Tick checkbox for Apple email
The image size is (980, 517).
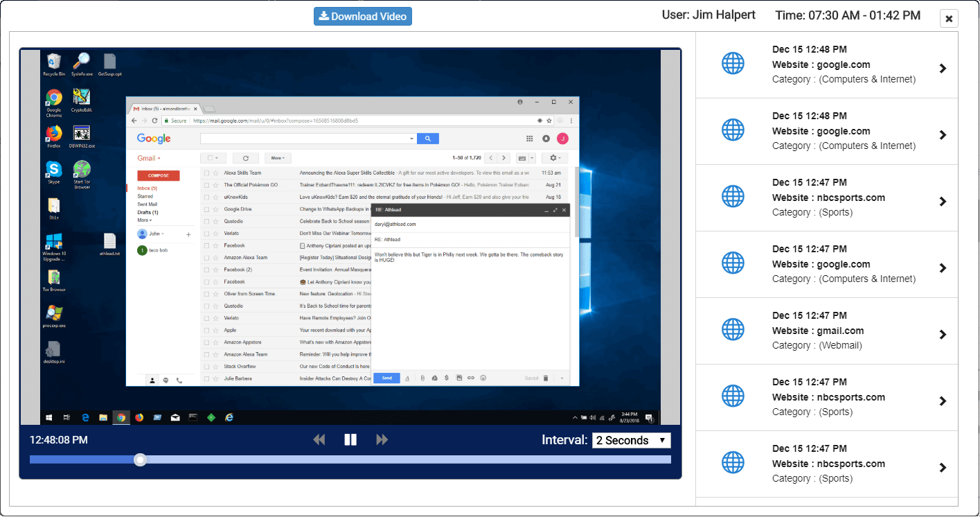[206, 330]
